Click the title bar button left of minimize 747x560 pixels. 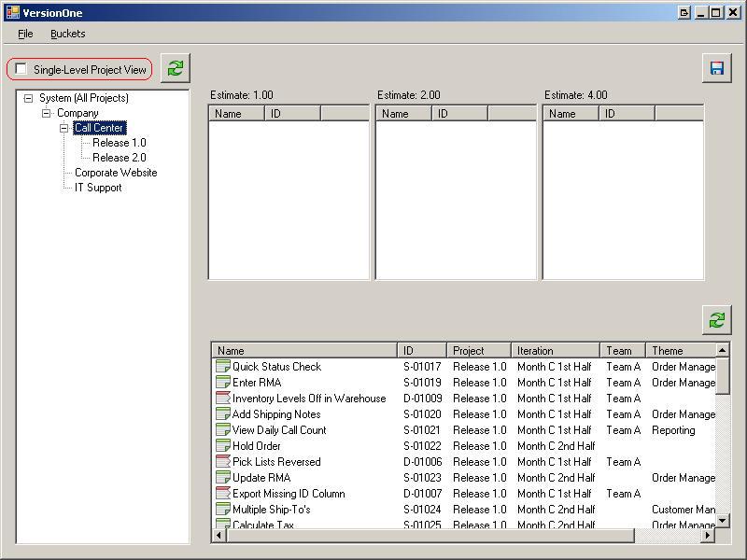(x=684, y=13)
